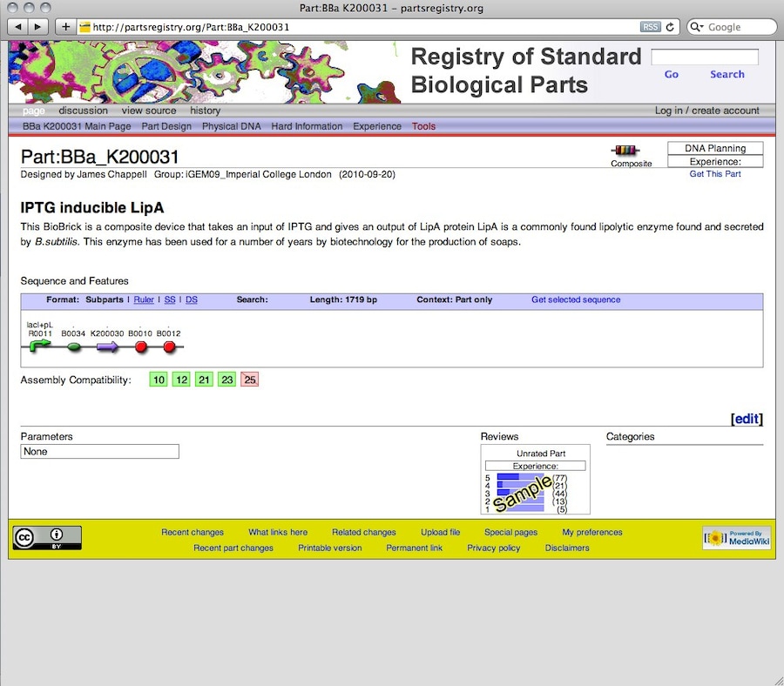Click the green B0034 RBS oval icon
The width and height of the screenshot is (784, 686).
74,346
